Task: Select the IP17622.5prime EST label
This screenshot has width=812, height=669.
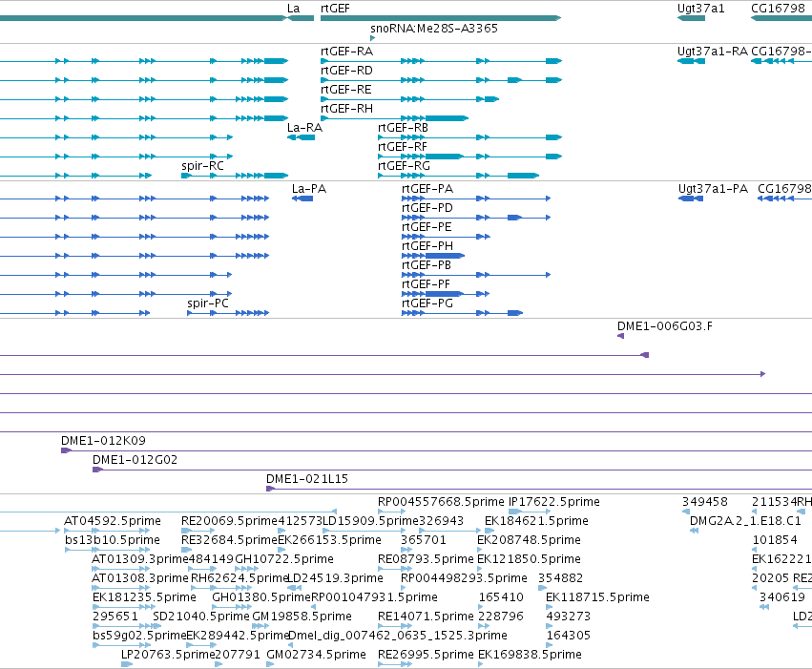Action: click(554, 502)
